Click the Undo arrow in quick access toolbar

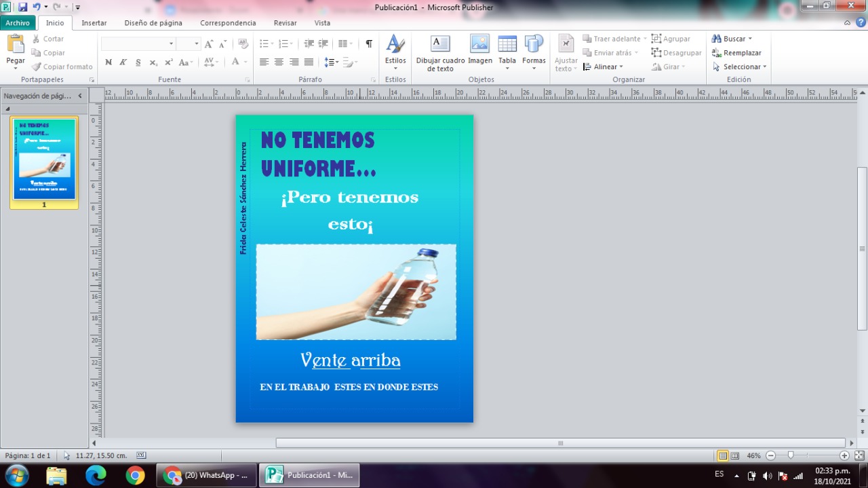(x=37, y=7)
